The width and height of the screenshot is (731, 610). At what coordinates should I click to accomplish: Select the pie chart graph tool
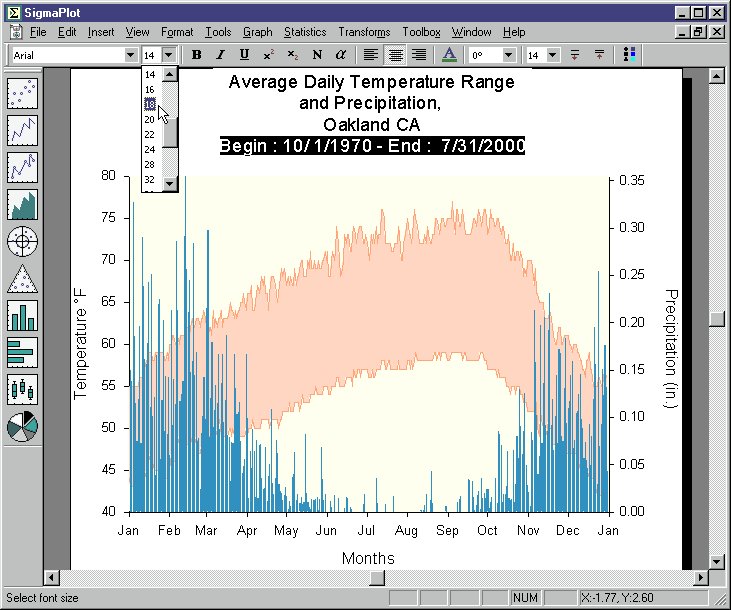point(22,426)
